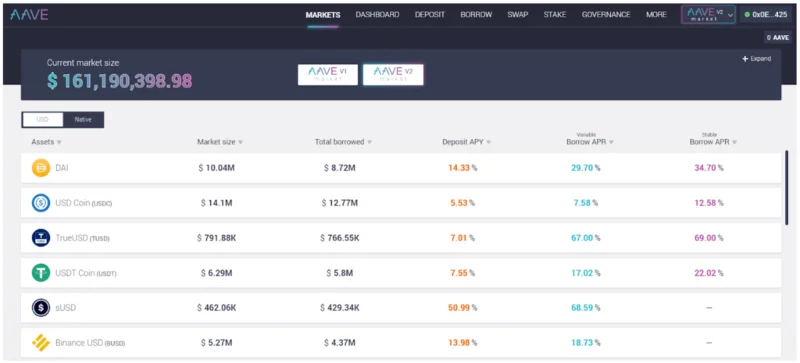Switch to USD display mode
The width and height of the screenshot is (800, 363).
pos(42,119)
